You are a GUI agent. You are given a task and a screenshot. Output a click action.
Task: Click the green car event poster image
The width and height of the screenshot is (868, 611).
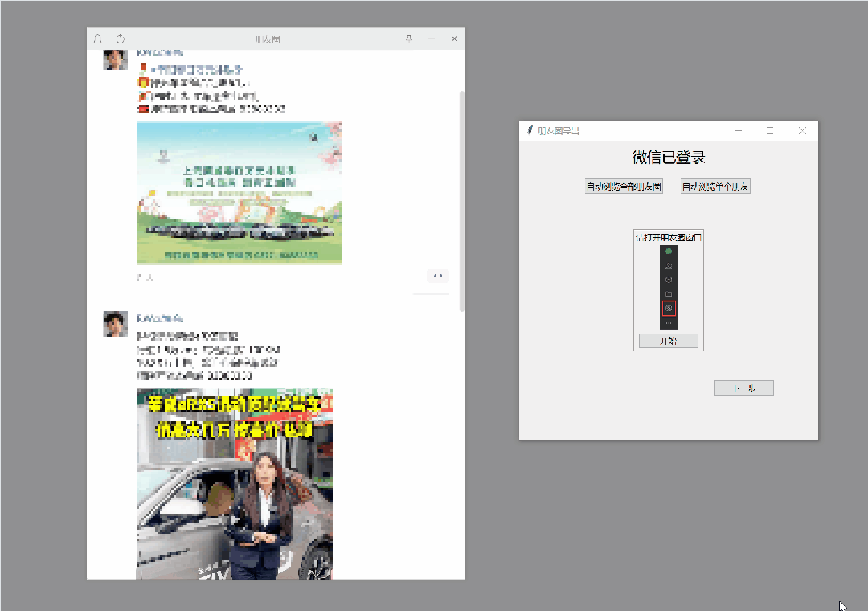[238, 193]
